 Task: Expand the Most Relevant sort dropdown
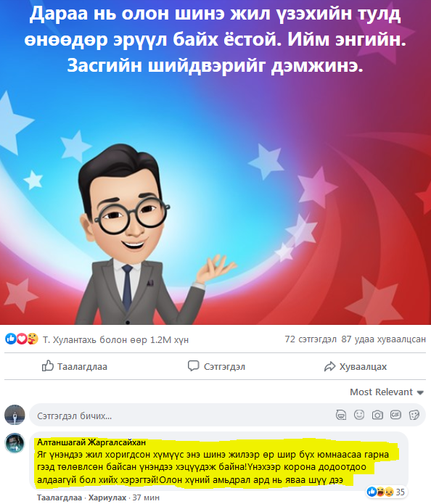pyautogui.click(x=387, y=392)
